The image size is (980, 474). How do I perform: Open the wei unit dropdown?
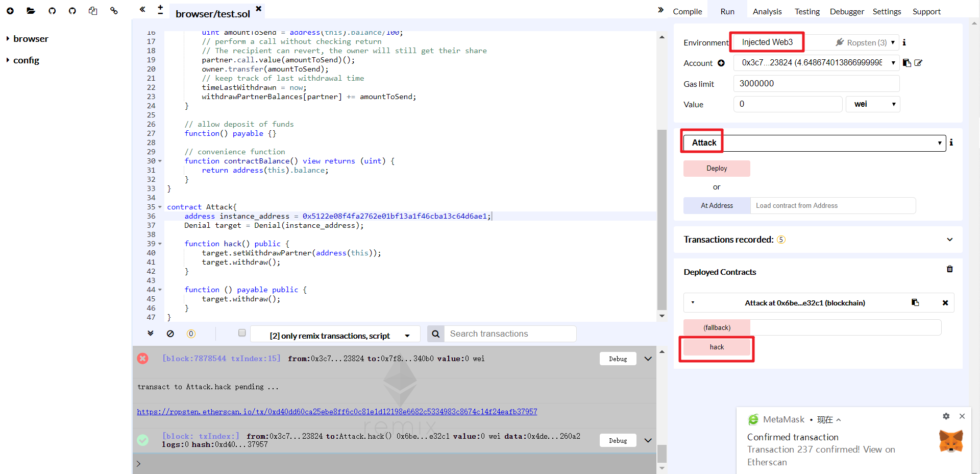[x=873, y=104]
